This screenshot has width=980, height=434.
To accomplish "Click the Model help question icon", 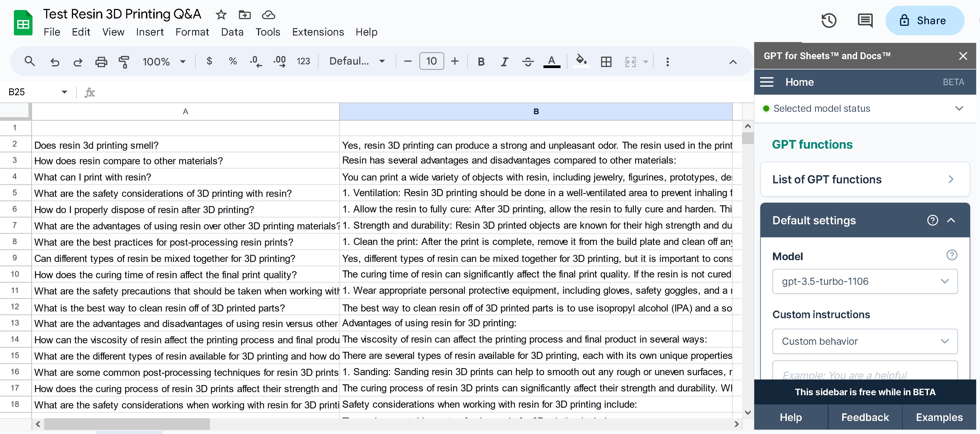I will point(952,255).
